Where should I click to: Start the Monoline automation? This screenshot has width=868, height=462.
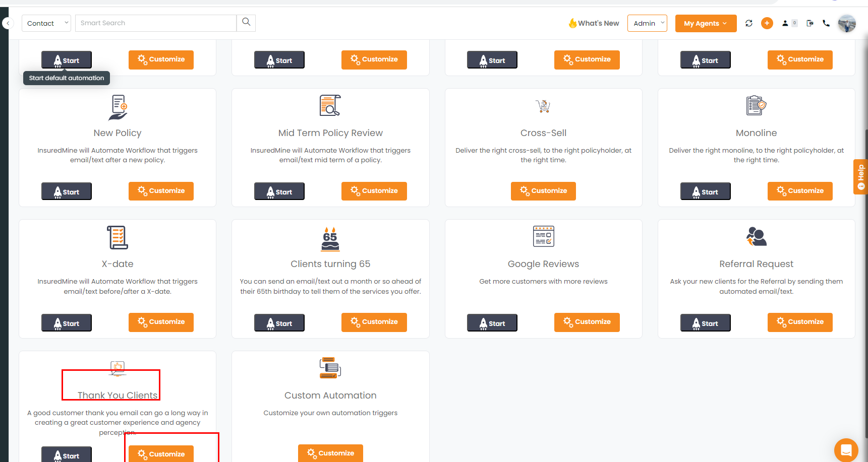[x=705, y=191]
